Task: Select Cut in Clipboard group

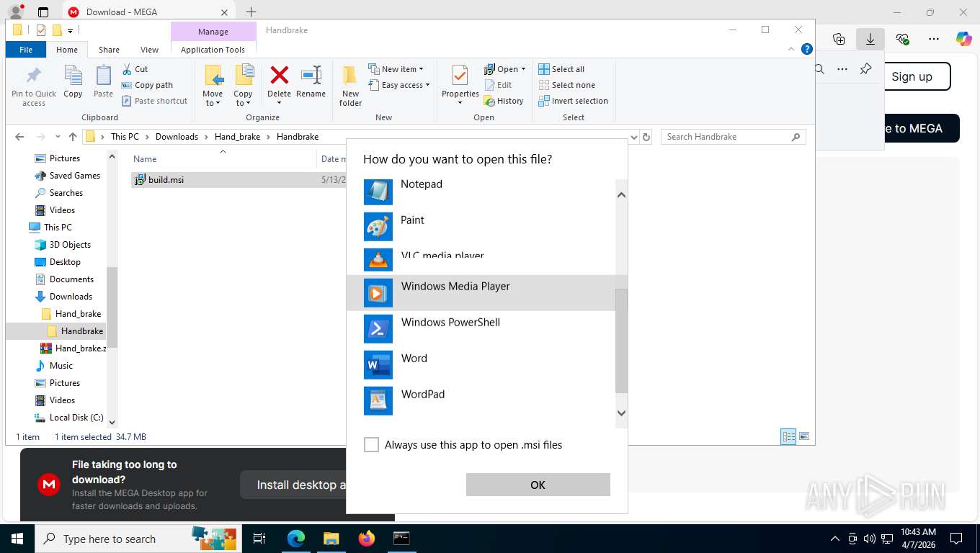Action: (134, 69)
